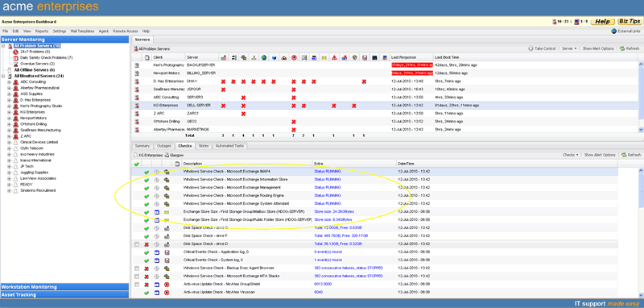Tick checkbox for Disk Space Check drive D
The image size is (644, 308).
pos(137,244)
